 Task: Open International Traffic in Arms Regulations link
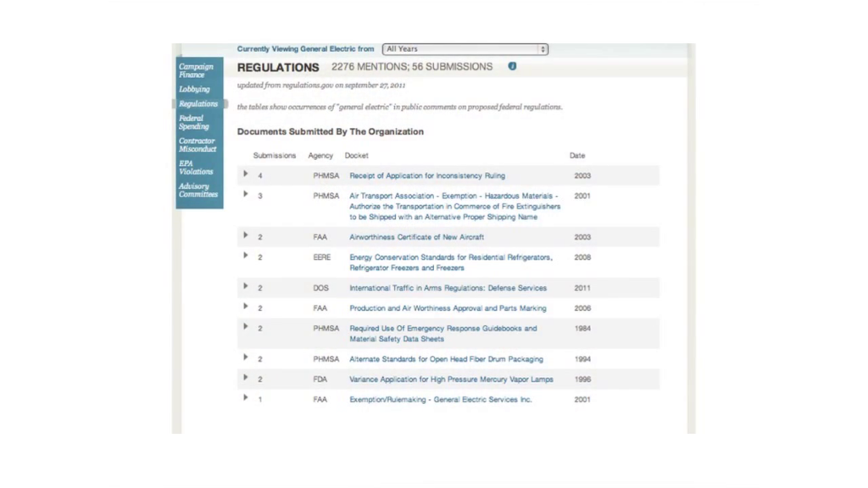click(448, 288)
